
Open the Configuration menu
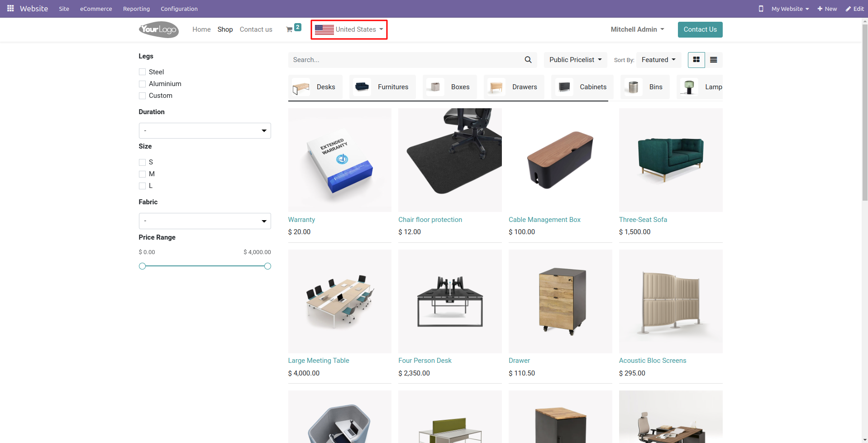[x=179, y=9]
